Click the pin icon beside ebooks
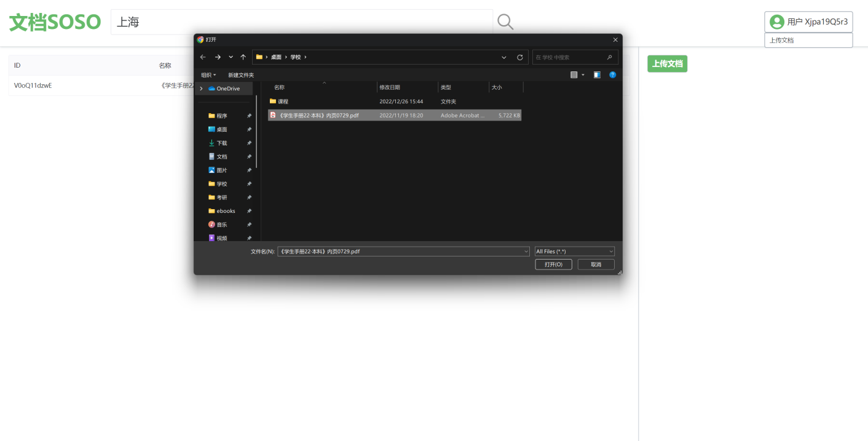Screen dimensions: 868x441 point(249,211)
